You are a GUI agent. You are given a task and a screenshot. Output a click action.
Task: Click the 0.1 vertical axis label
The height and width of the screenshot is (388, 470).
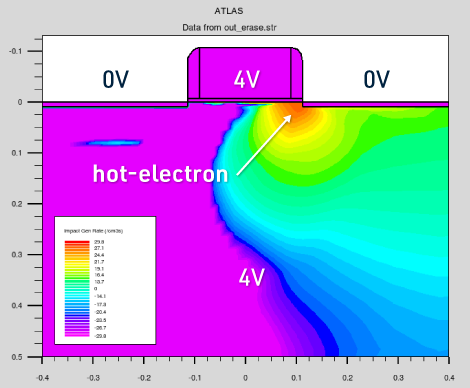coord(17,153)
